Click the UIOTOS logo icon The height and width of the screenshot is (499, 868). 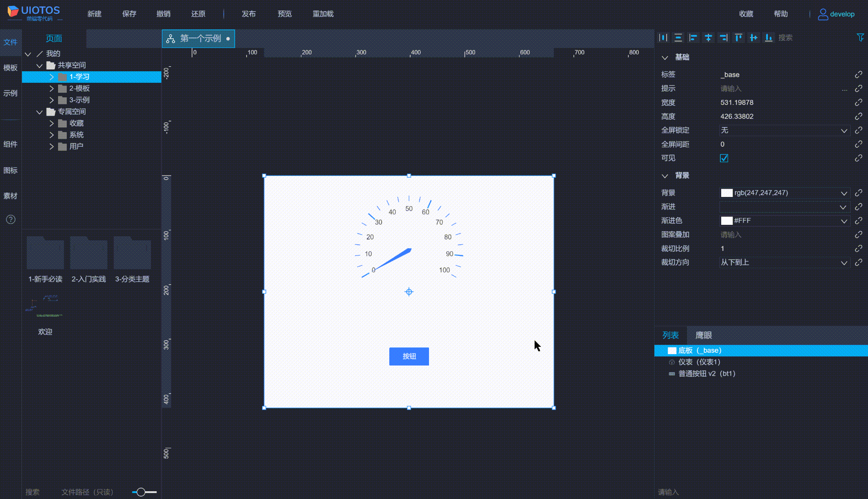click(x=14, y=12)
